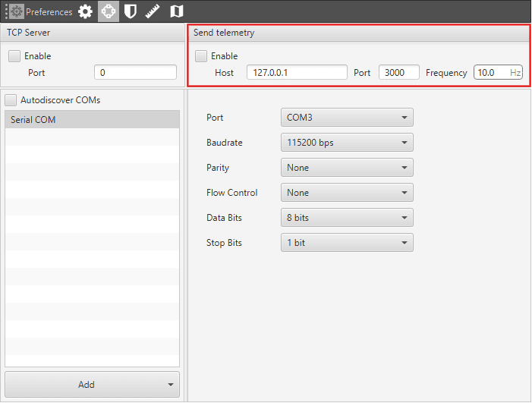This screenshot has height=403, width=532.
Task: Click the Baudrate label
Action: [x=225, y=143]
